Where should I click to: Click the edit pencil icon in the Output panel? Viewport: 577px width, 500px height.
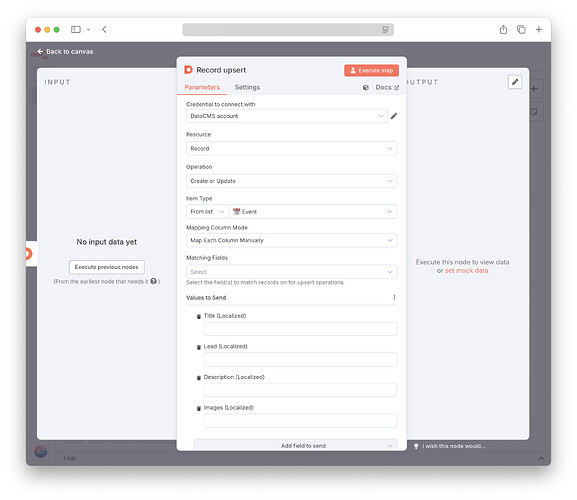tap(515, 82)
